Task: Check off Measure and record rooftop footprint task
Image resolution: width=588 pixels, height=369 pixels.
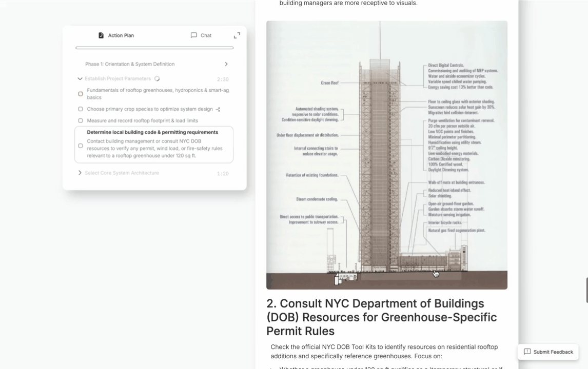Action: (x=80, y=120)
